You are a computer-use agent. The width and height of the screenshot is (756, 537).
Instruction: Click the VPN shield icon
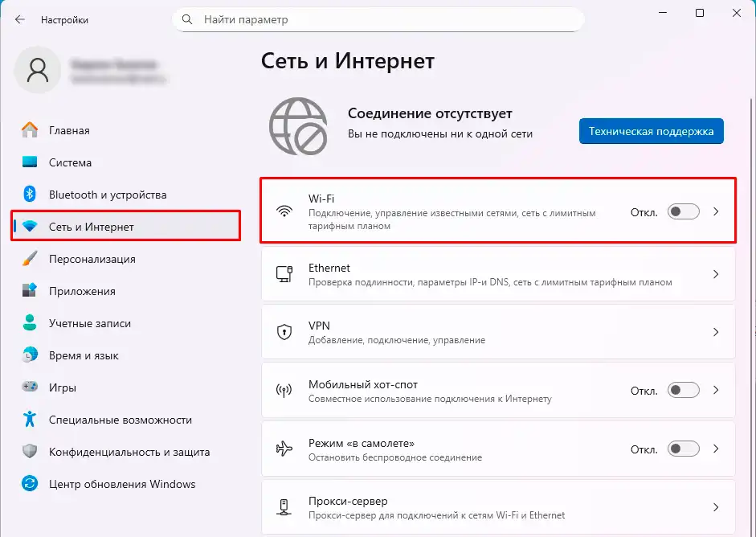(x=284, y=331)
